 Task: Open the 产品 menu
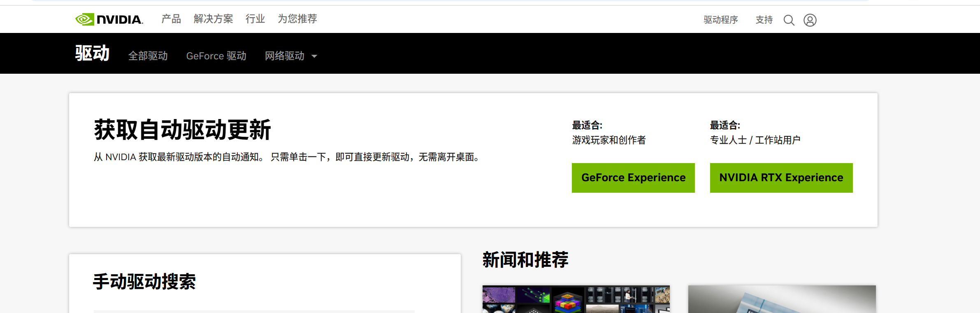171,19
